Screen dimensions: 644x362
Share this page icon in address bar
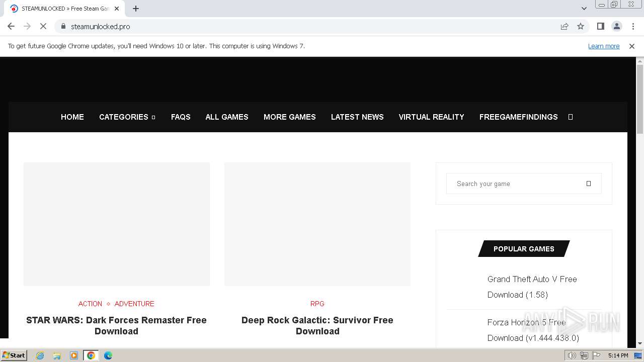point(565,26)
